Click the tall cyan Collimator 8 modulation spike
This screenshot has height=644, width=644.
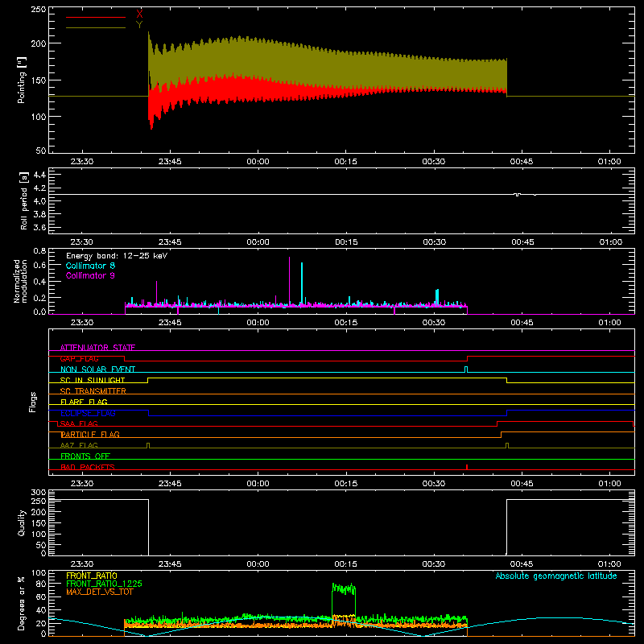302,284
